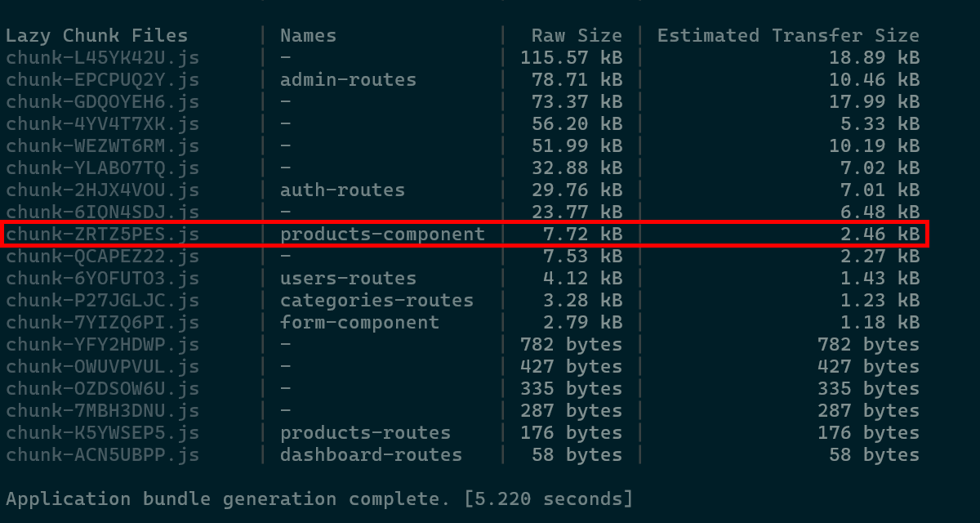Click the admin-routes chunk name
The image size is (980, 523).
click(x=348, y=80)
